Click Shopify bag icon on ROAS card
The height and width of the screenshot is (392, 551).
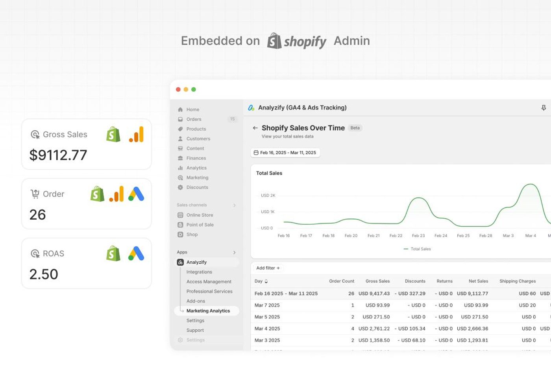[113, 253]
